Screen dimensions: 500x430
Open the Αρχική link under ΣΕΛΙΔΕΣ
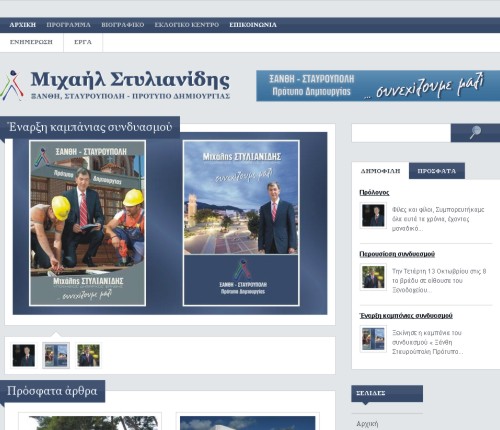[x=367, y=424]
